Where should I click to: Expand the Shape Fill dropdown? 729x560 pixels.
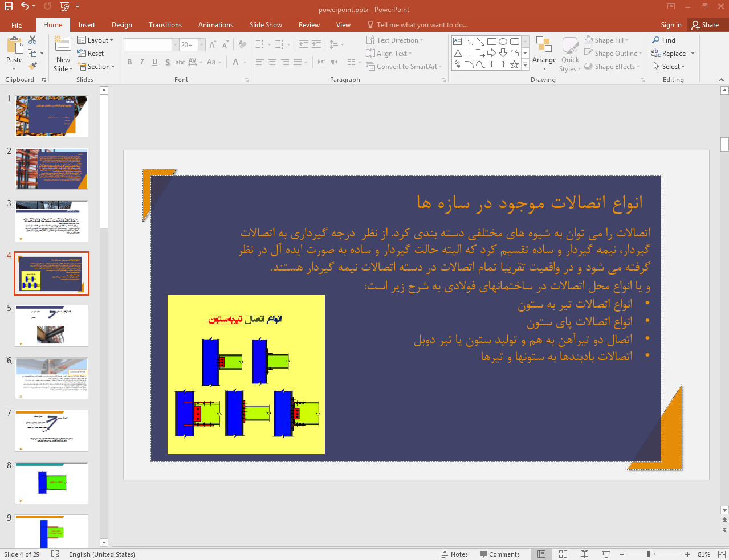(x=626, y=40)
